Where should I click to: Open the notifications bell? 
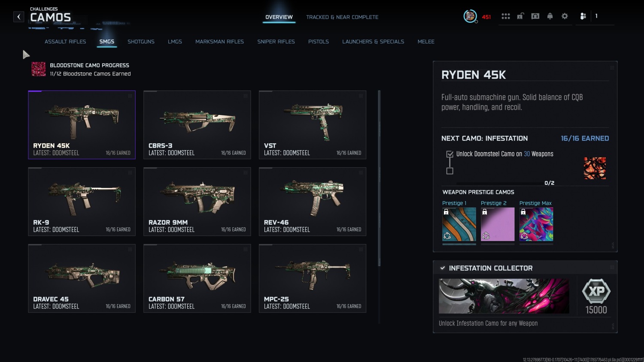[550, 16]
